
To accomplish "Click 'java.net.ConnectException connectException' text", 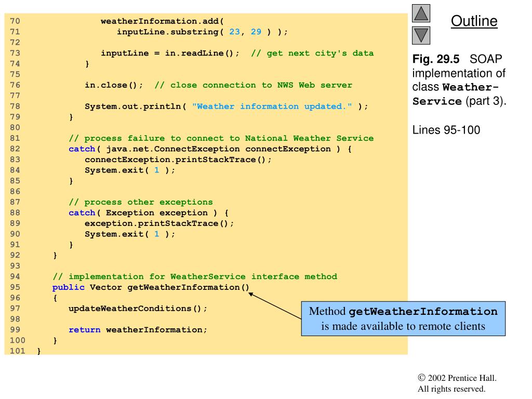I will pyautogui.click(x=219, y=149).
